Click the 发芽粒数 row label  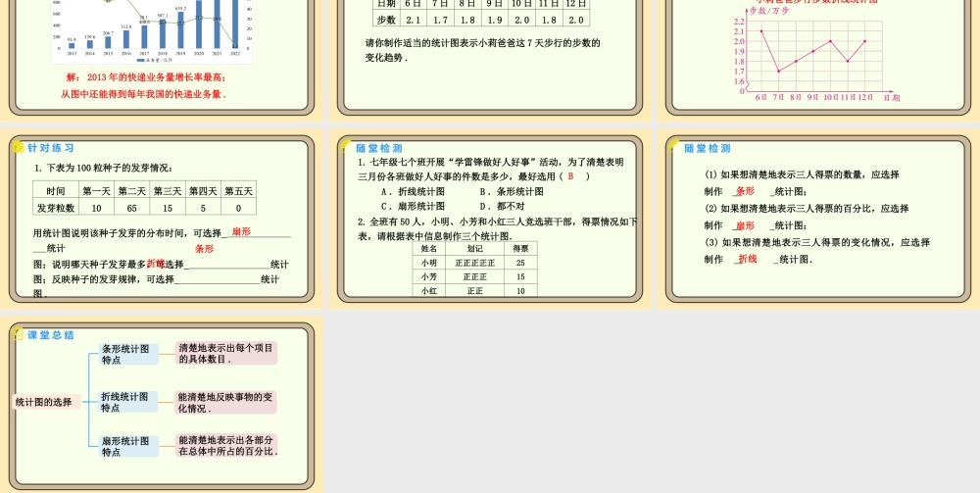tap(56, 208)
